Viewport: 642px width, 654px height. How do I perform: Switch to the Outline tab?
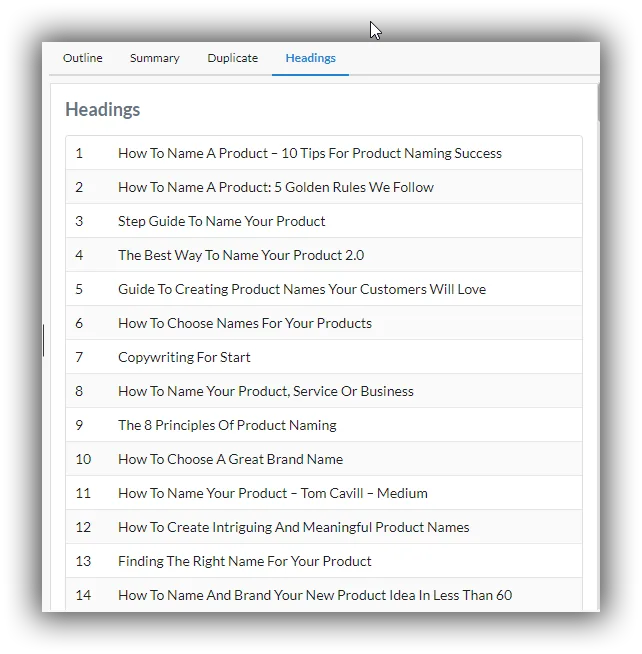tap(83, 58)
